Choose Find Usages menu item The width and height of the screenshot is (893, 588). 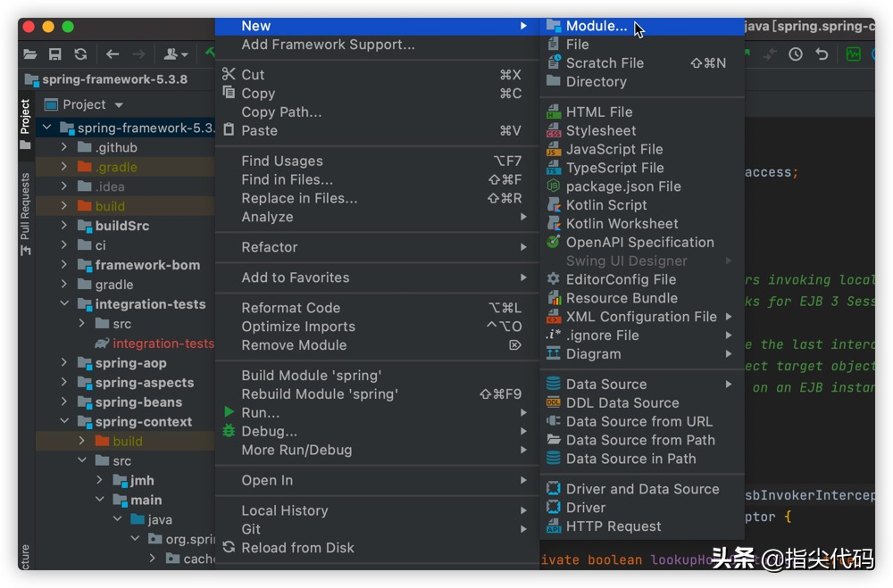pyautogui.click(x=377, y=161)
